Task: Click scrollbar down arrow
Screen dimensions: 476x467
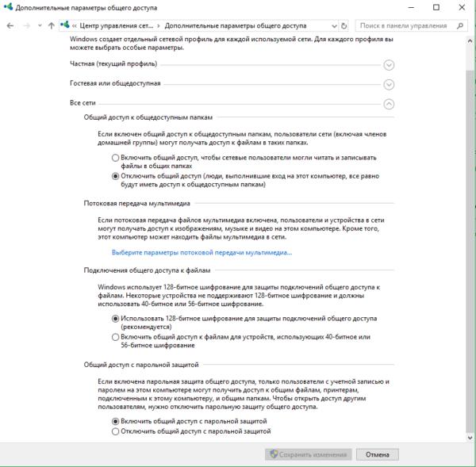Action: [x=470, y=438]
